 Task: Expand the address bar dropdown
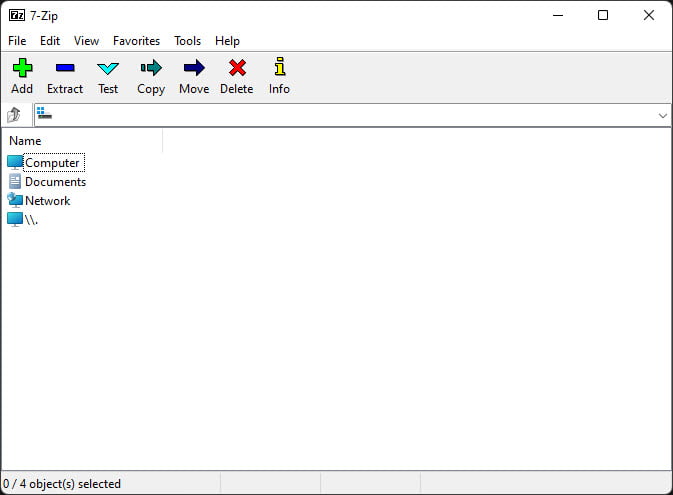click(x=662, y=115)
